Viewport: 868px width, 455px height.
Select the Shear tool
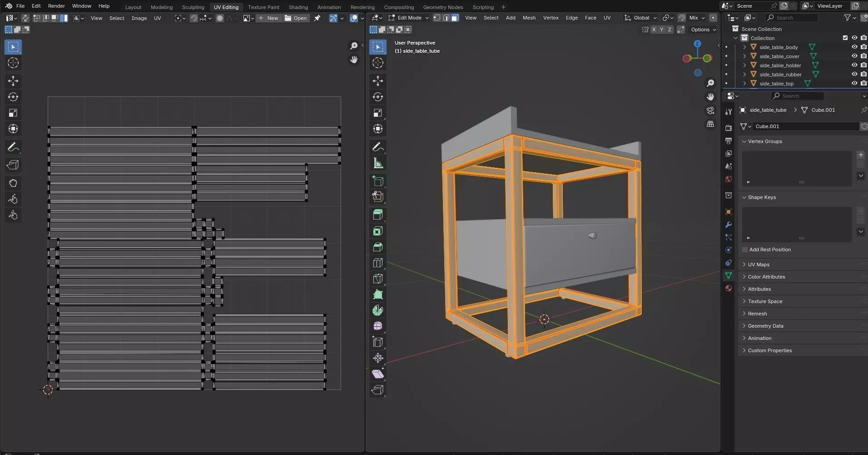click(x=378, y=374)
